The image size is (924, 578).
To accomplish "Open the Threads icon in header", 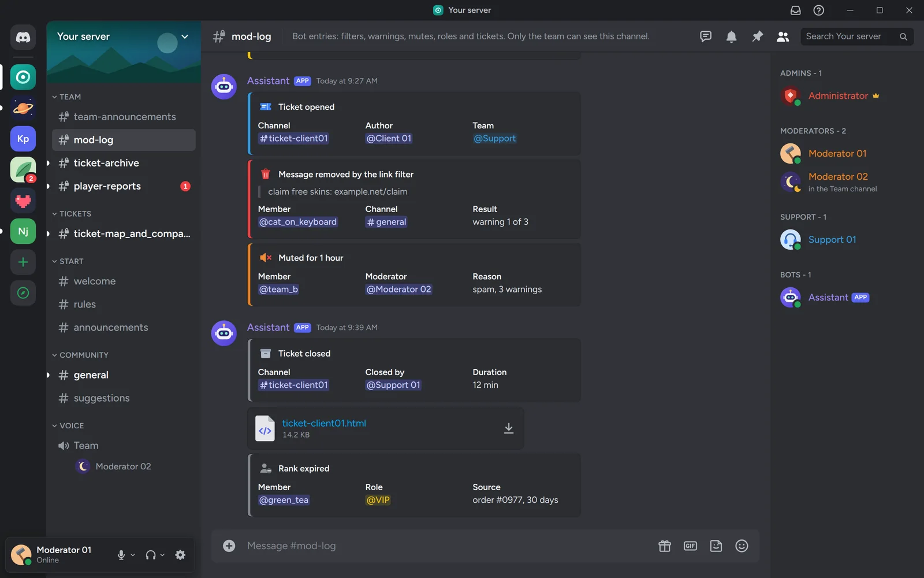I will pos(706,36).
